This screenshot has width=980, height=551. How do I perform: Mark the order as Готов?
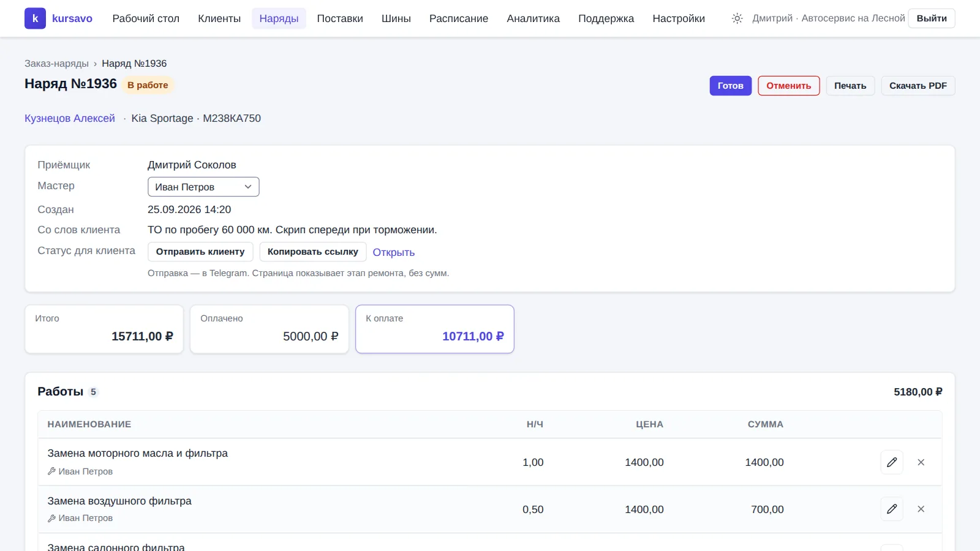(731, 86)
